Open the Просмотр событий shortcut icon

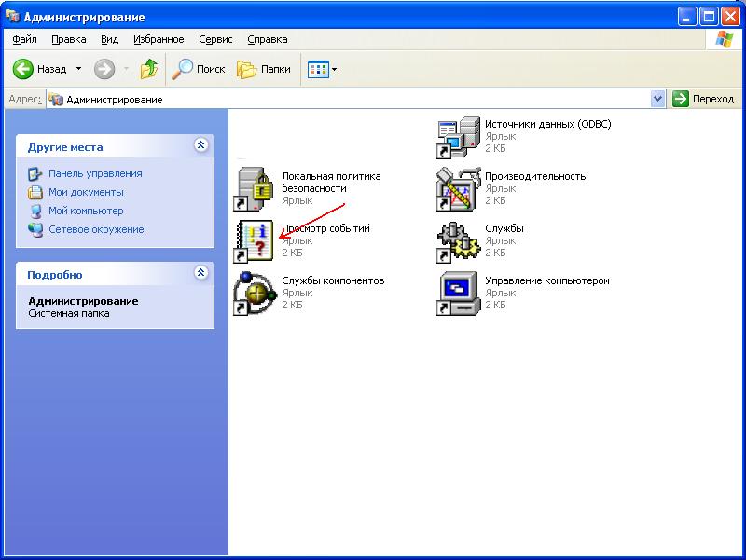pos(255,241)
